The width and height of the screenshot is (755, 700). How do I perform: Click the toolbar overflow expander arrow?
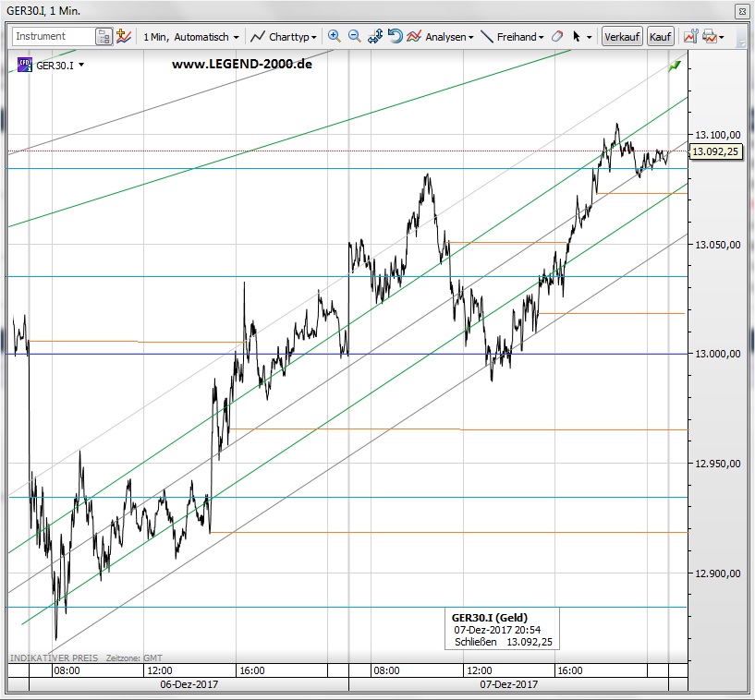tap(741, 43)
